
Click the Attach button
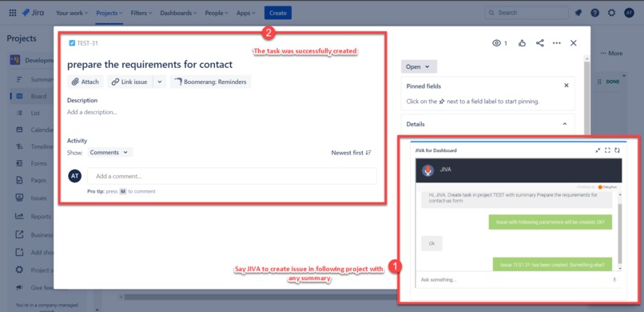[x=85, y=82]
